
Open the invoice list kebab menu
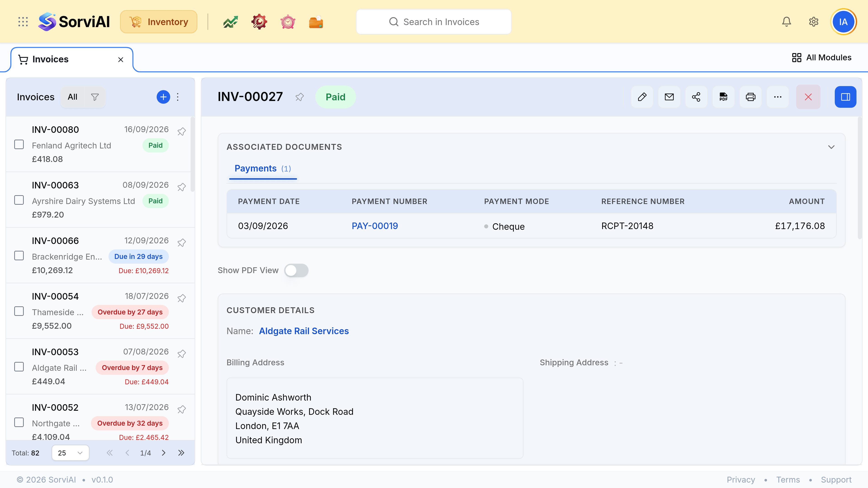[x=178, y=97]
